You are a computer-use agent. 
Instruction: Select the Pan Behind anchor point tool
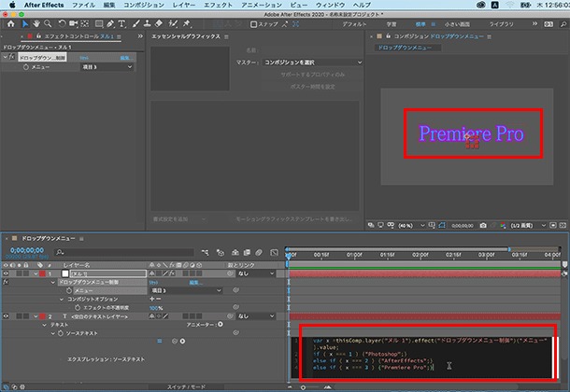coord(85,24)
